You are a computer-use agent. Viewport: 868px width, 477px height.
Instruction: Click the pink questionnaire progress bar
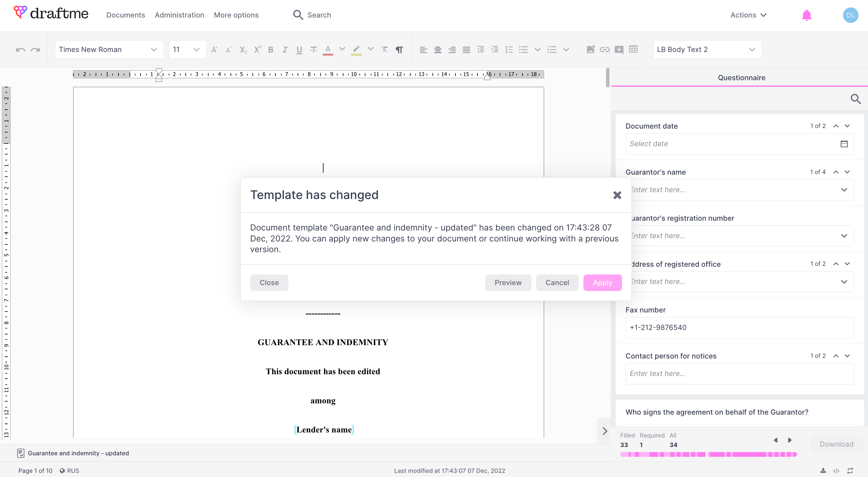coord(708,454)
